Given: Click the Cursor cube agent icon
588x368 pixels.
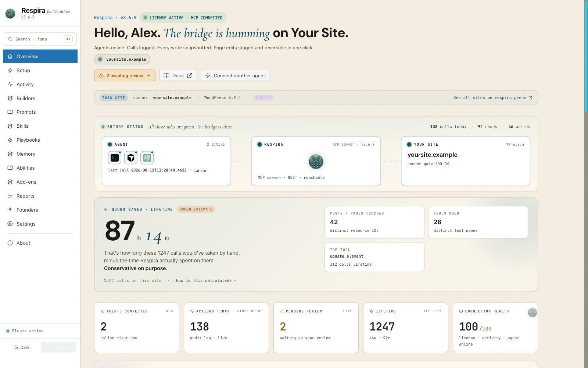Looking at the screenshot, I should coord(131,158).
